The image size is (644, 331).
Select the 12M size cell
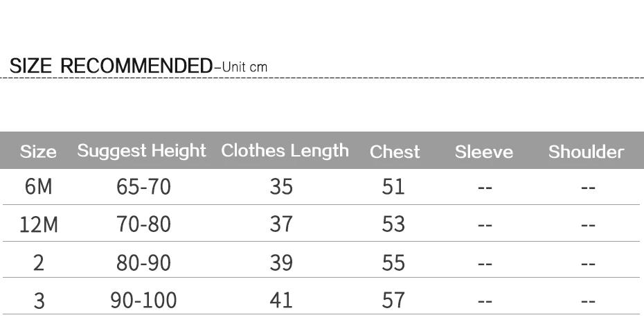click(39, 225)
